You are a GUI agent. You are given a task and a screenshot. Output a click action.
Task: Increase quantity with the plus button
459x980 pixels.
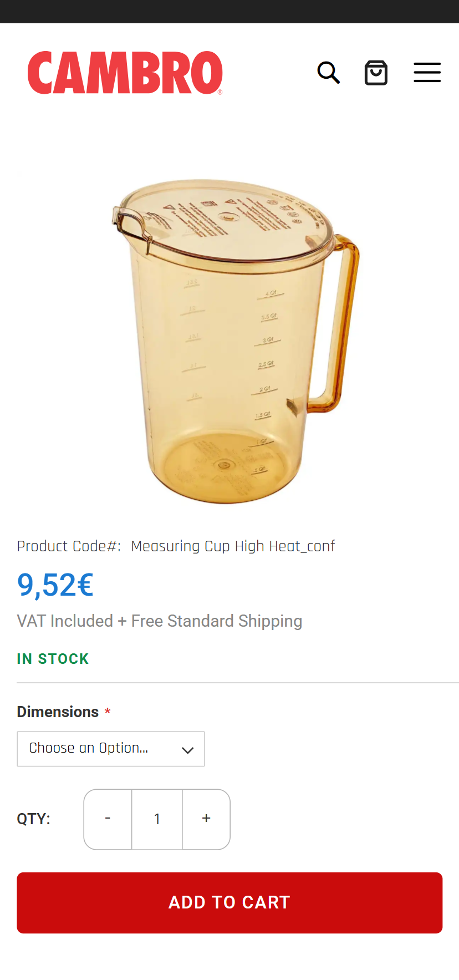coord(206,819)
